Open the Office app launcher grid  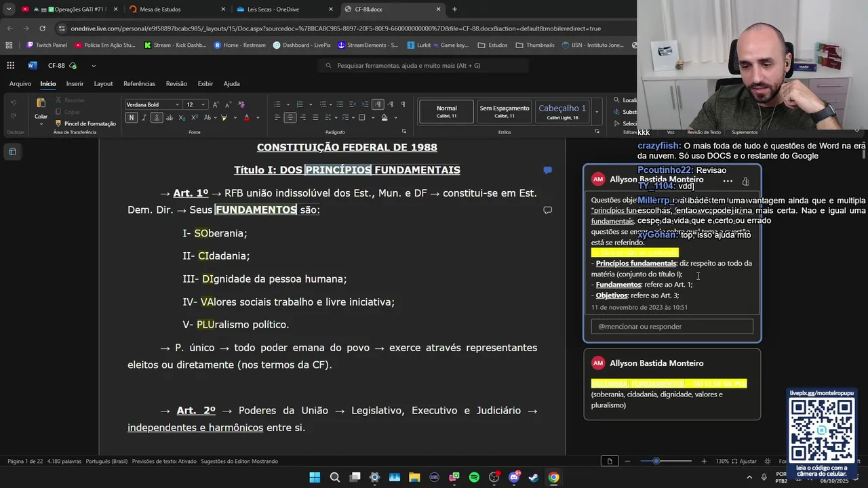pos(10,66)
